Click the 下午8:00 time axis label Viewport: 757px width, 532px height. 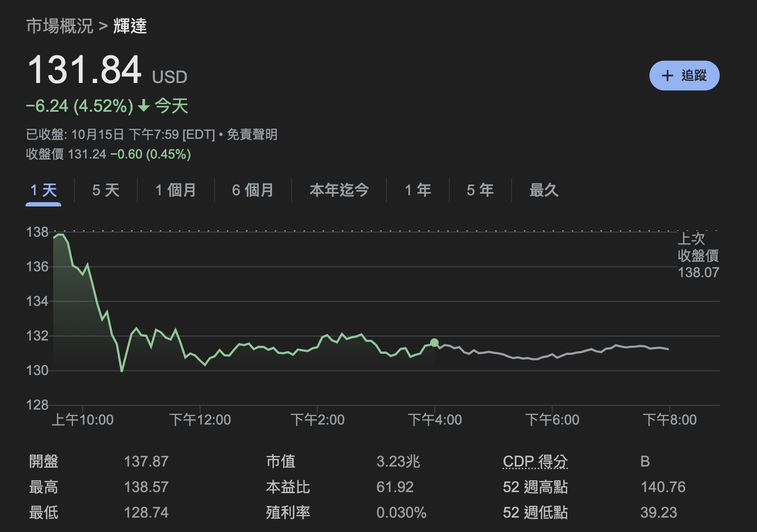[670, 420]
